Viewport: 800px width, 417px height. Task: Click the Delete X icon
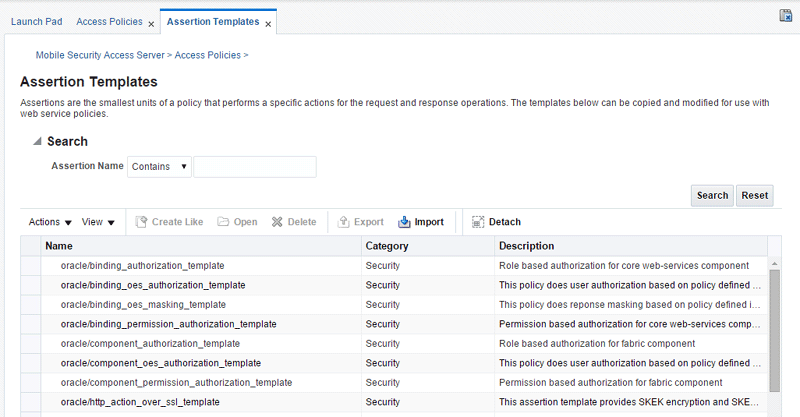pyautogui.click(x=277, y=222)
